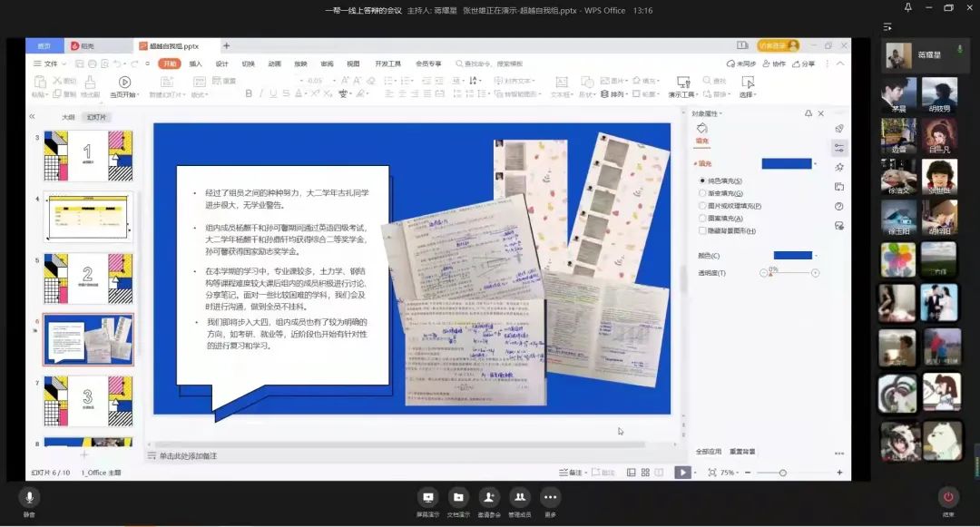The image size is (980, 527).
Task: Click invite participants icon in meeting toolbar
Action: click(489, 497)
